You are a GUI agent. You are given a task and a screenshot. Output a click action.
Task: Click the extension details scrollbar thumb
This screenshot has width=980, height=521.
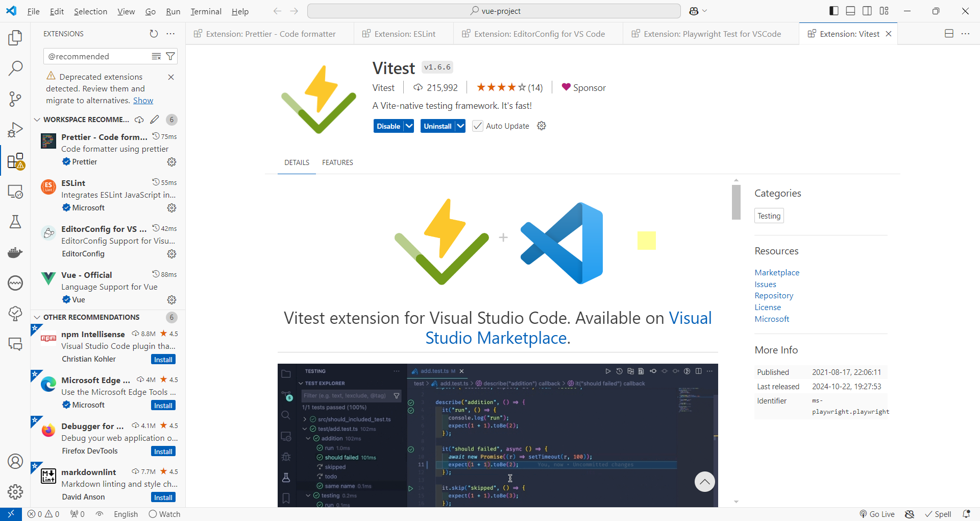(736, 202)
